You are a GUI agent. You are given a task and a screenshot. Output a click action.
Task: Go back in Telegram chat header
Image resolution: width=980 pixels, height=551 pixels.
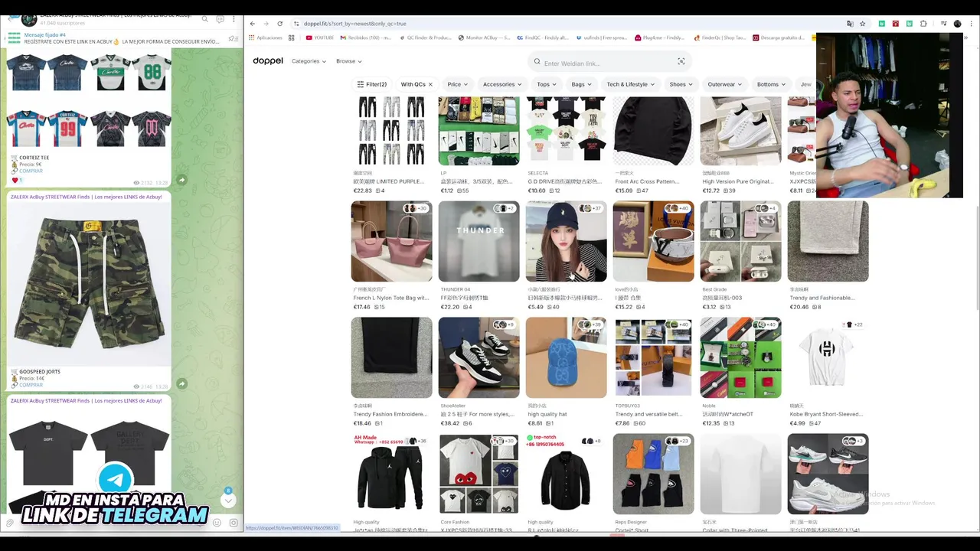(9, 19)
